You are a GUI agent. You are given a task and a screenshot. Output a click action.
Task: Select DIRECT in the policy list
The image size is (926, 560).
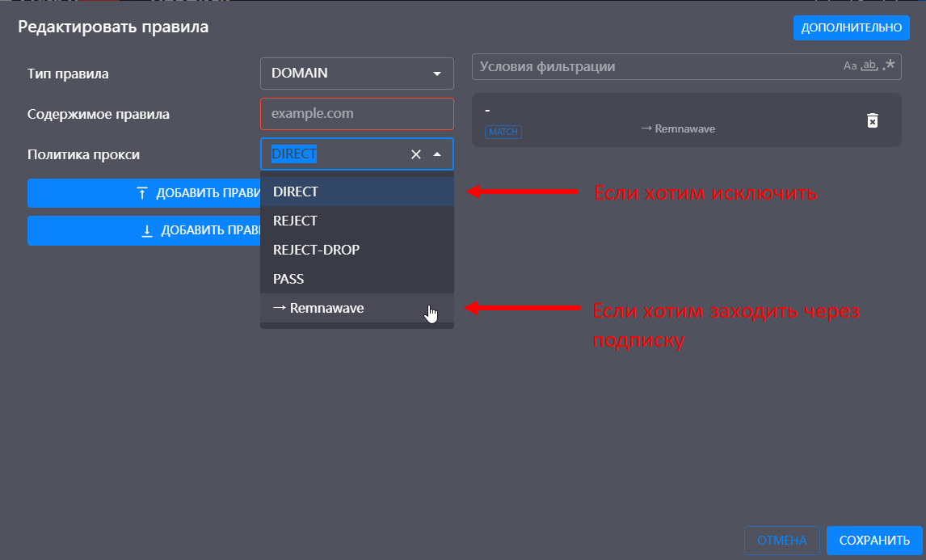356,192
